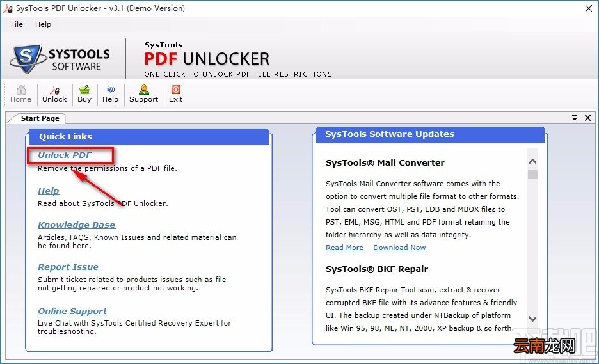Close the Start Page panel

pos(588,118)
